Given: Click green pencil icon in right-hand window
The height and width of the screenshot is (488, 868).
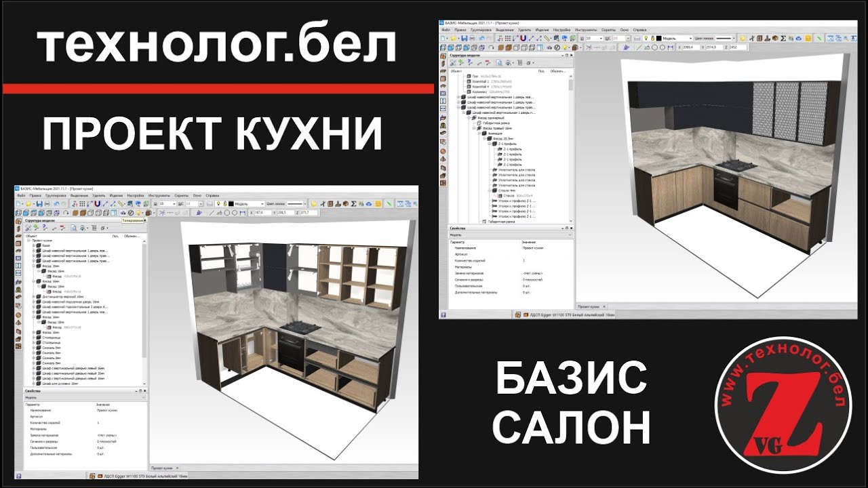Looking at the screenshot, I should pos(819,38).
